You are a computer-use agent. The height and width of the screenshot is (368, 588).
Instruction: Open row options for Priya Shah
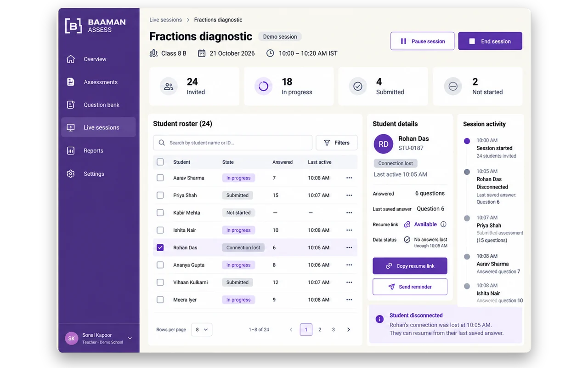pyautogui.click(x=349, y=195)
